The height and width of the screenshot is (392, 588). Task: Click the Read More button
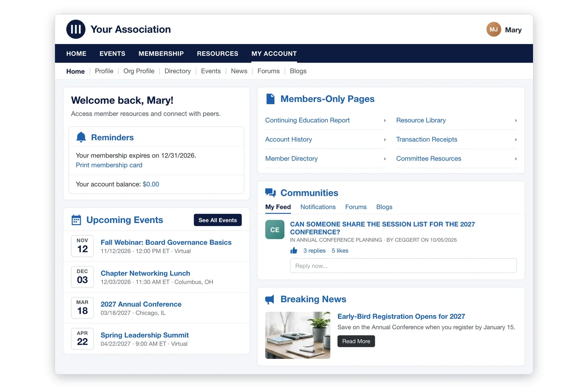[x=356, y=341]
